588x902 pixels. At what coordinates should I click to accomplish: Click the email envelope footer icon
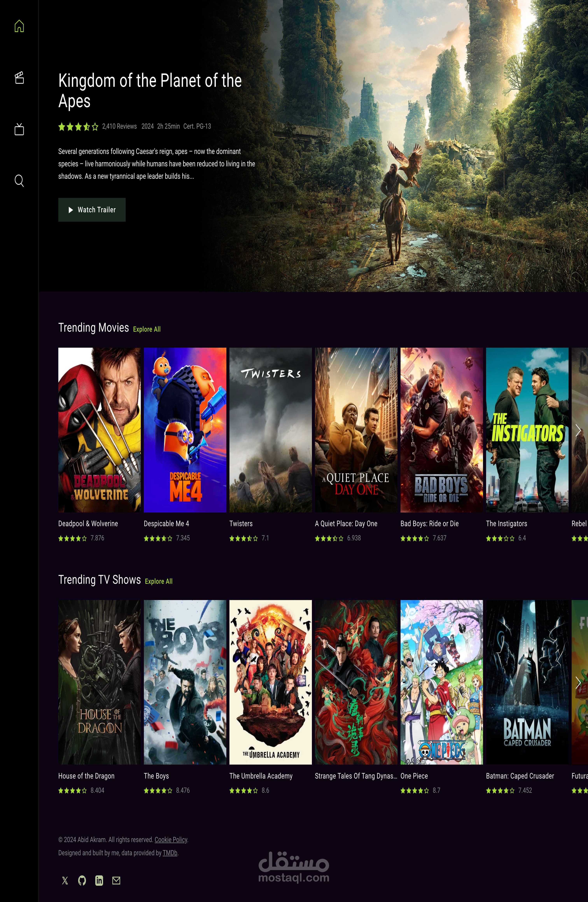116,880
